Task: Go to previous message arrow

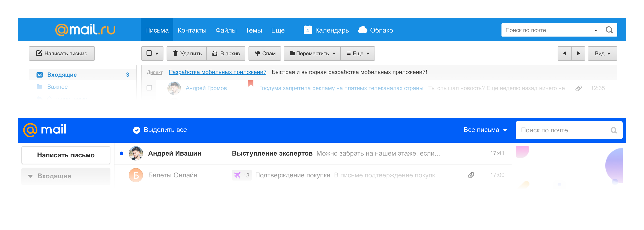Action: 565,53
